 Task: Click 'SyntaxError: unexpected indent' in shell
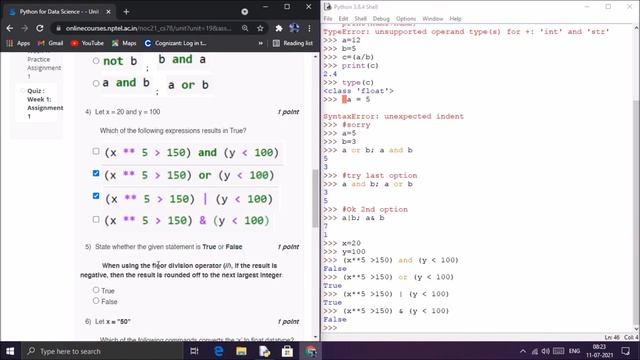click(393, 116)
